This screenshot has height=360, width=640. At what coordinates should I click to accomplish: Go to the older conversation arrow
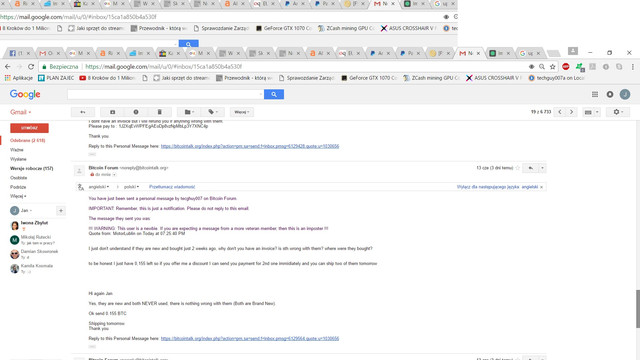[571, 112]
